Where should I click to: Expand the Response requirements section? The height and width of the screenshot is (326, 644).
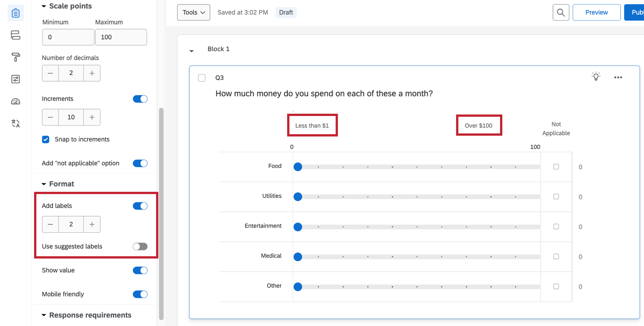(x=44, y=315)
